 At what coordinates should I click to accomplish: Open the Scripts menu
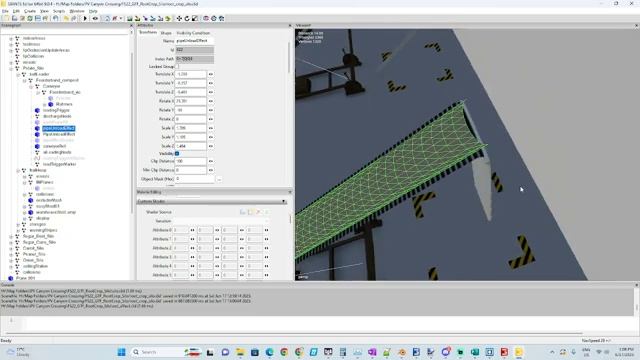(x=59, y=11)
